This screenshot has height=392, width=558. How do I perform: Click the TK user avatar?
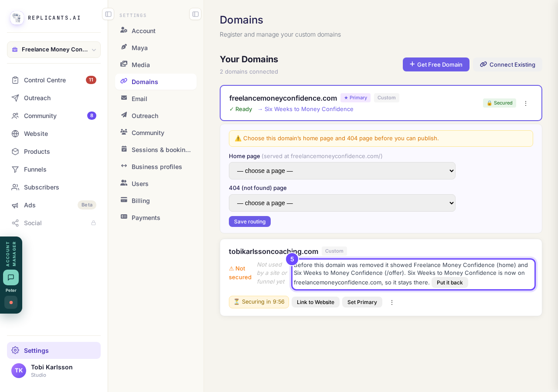coord(19,371)
